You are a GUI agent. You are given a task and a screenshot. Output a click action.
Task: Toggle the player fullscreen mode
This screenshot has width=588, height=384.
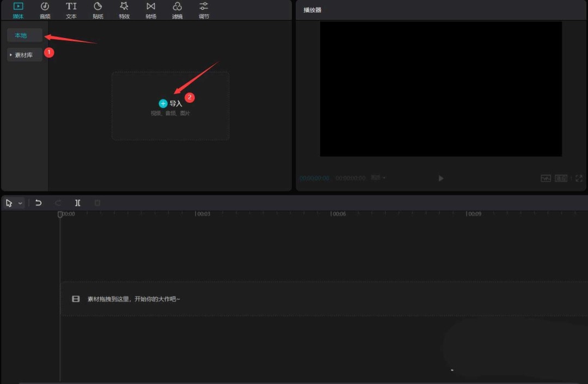(x=579, y=178)
